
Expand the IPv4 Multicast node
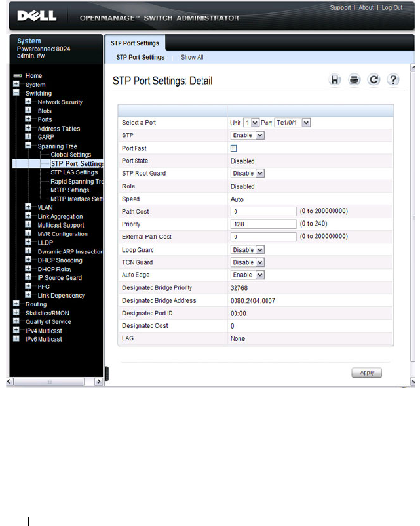point(16,329)
